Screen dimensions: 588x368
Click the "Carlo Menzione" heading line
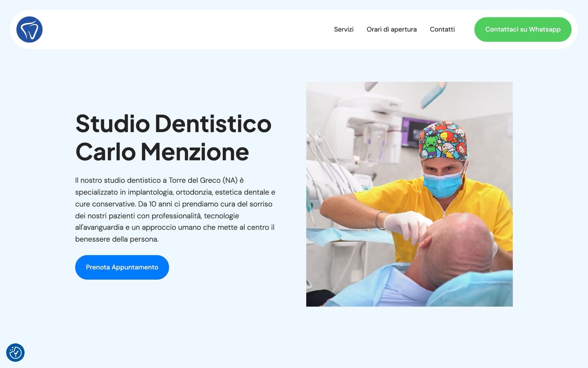(x=162, y=152)
